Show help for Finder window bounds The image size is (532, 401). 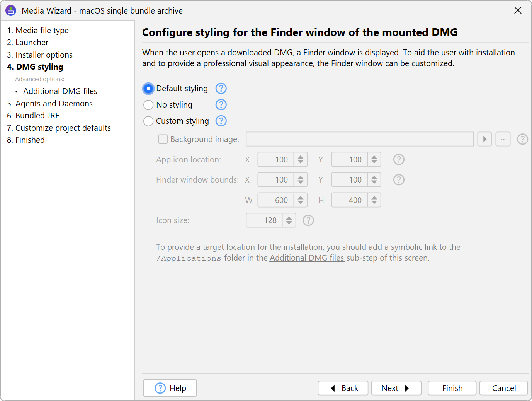pos(399,180)
